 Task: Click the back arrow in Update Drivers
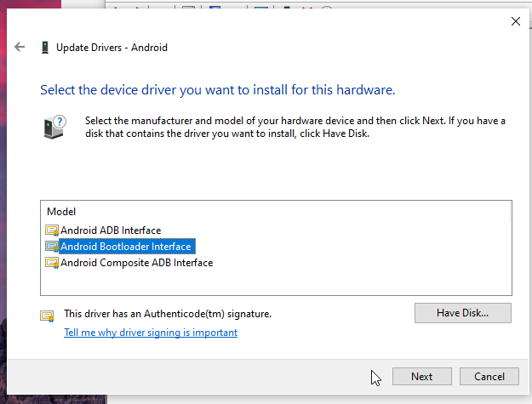click(20, 47)
